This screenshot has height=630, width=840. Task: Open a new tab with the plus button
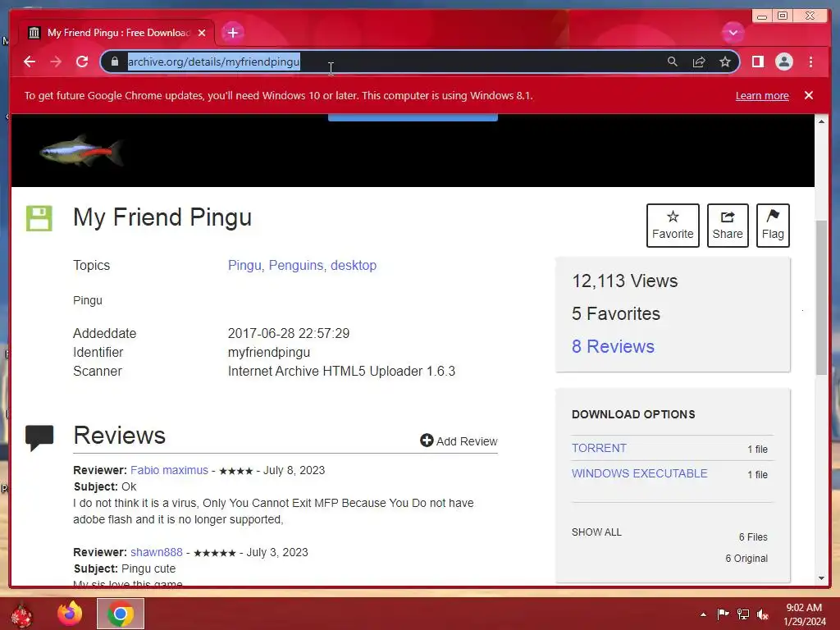[x=232, y=33]
